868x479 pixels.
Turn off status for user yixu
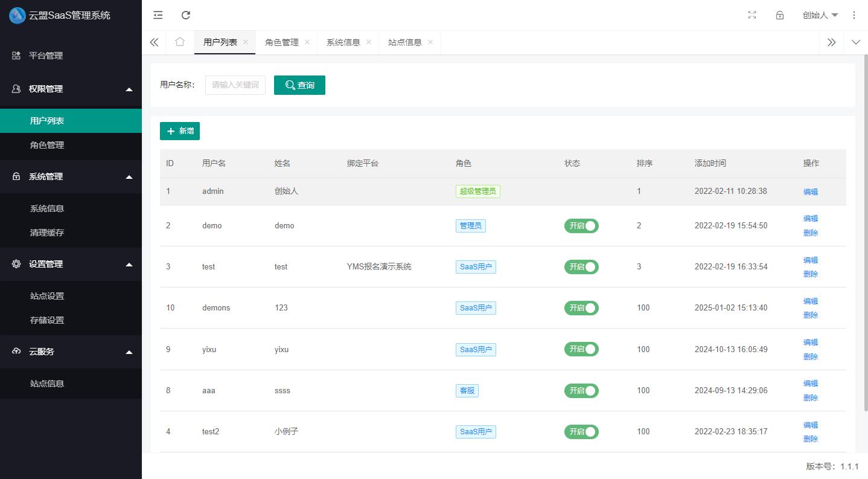click(581, 349)
